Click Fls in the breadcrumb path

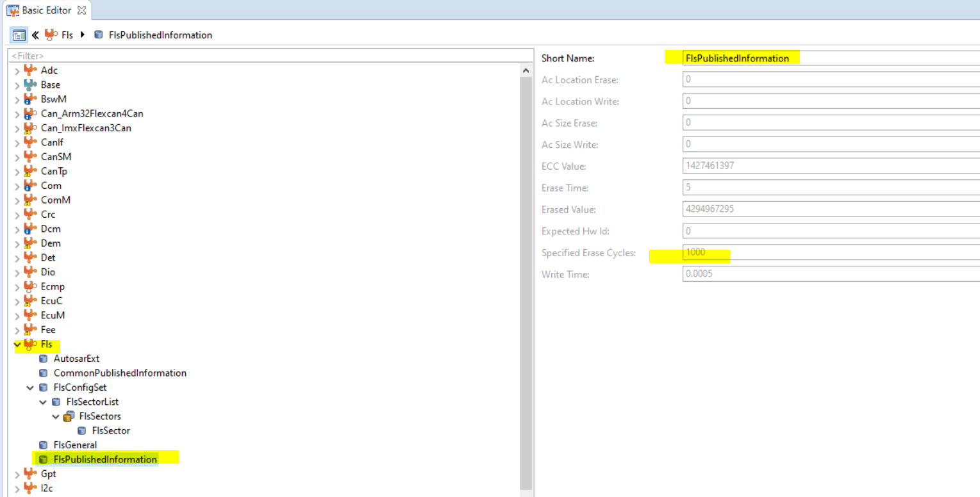click(x=67, y=35)
